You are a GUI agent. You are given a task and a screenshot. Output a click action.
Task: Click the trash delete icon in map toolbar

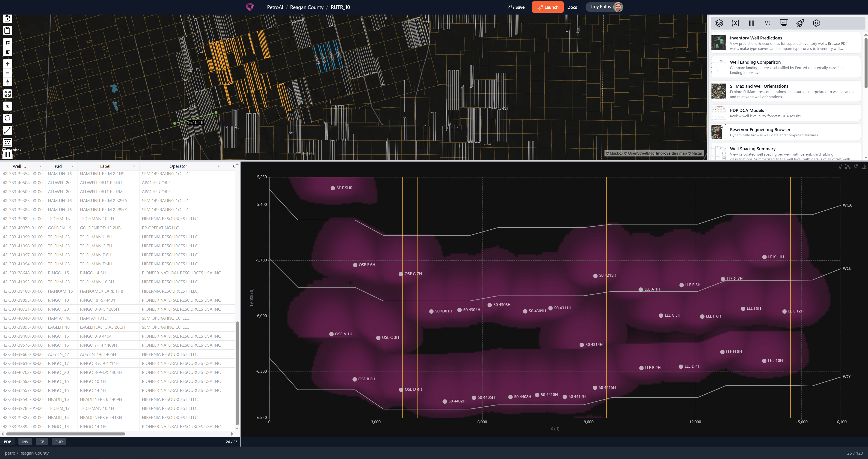coord(7,51)
